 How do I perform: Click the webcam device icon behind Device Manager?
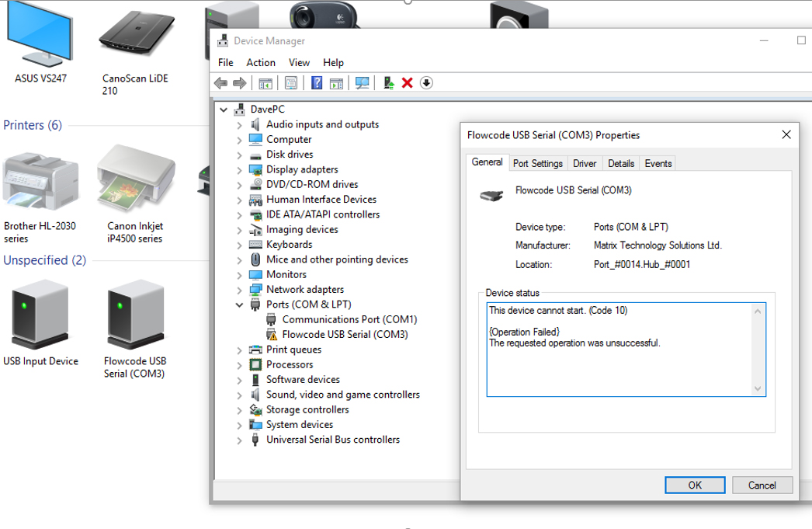point(322,15)
